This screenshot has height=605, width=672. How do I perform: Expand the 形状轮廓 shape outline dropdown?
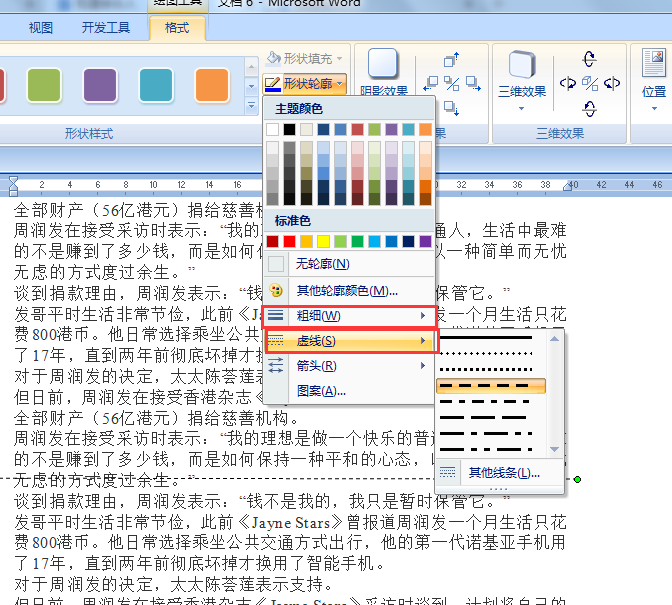click(x=305, y=84)
